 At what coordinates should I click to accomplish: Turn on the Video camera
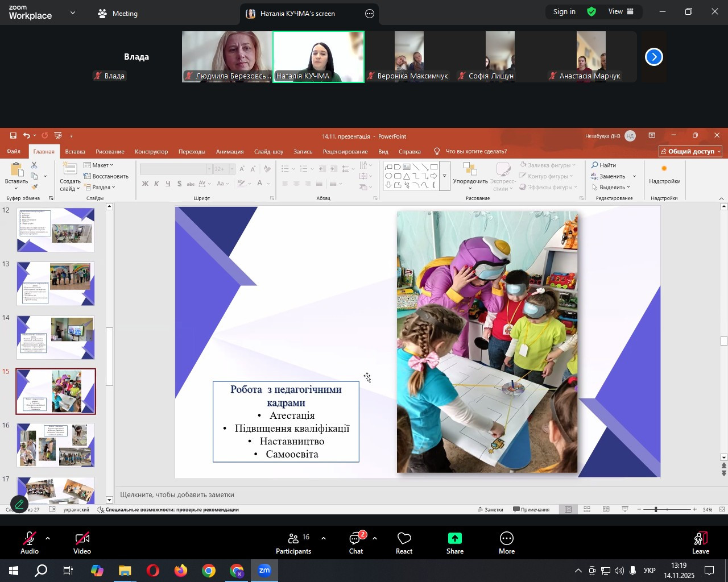coord(82,539)
